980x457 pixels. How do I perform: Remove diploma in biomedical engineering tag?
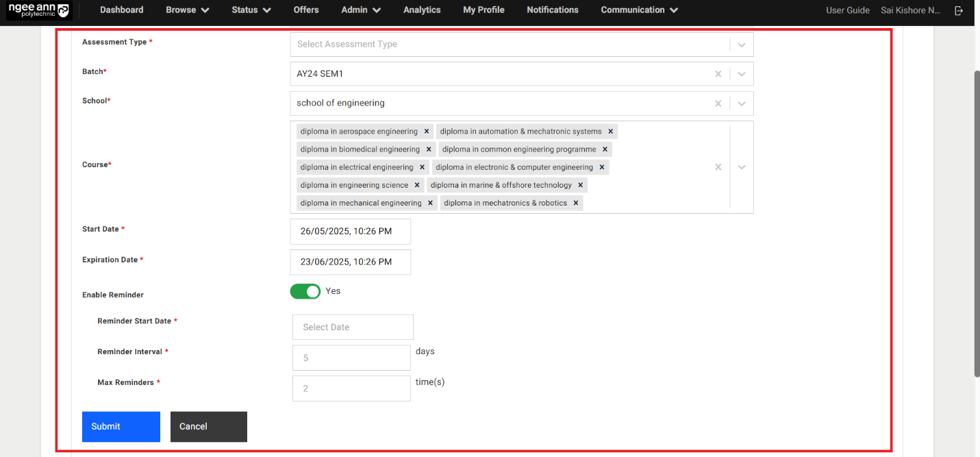pyautogui.click(x=429, y=149)
